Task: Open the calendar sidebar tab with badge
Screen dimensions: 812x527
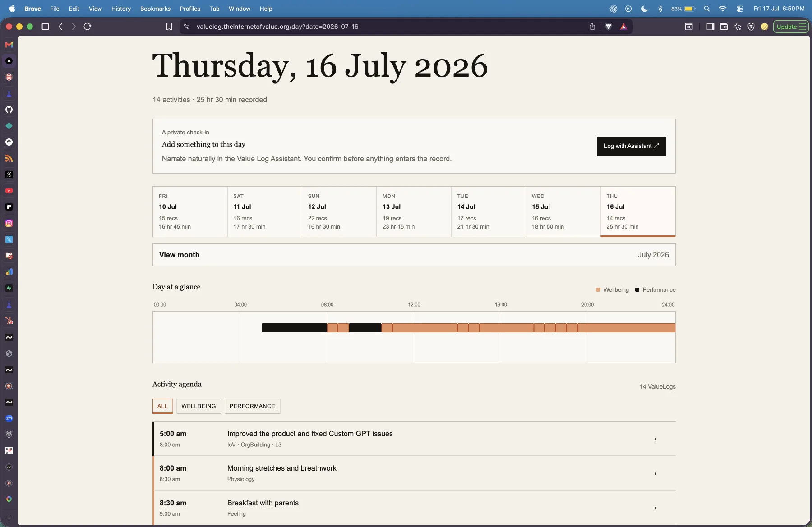Action: (x=9, y=256)
